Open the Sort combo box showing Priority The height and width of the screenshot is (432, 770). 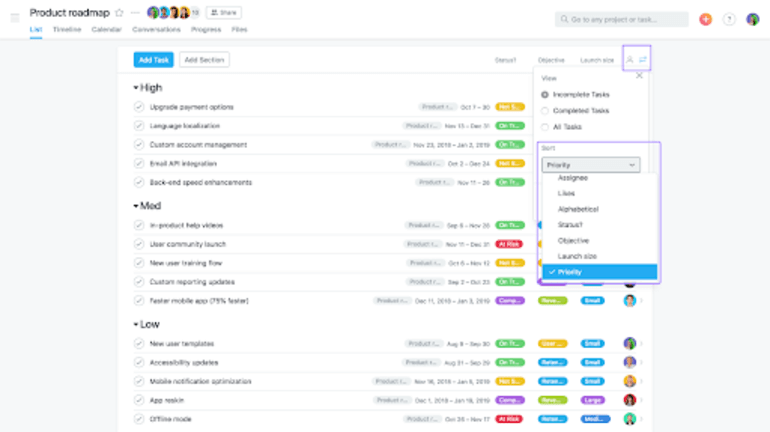591,165
